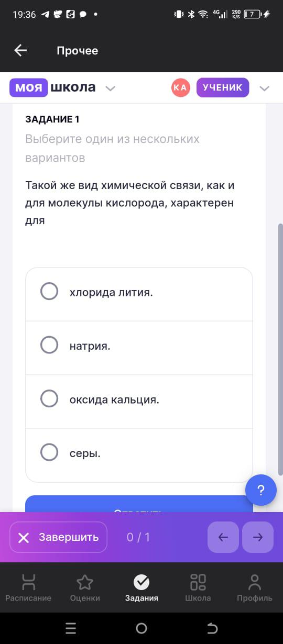Open the blue question mark help bubble
This screenshot has width=283, height=644.
coord(261,490)
